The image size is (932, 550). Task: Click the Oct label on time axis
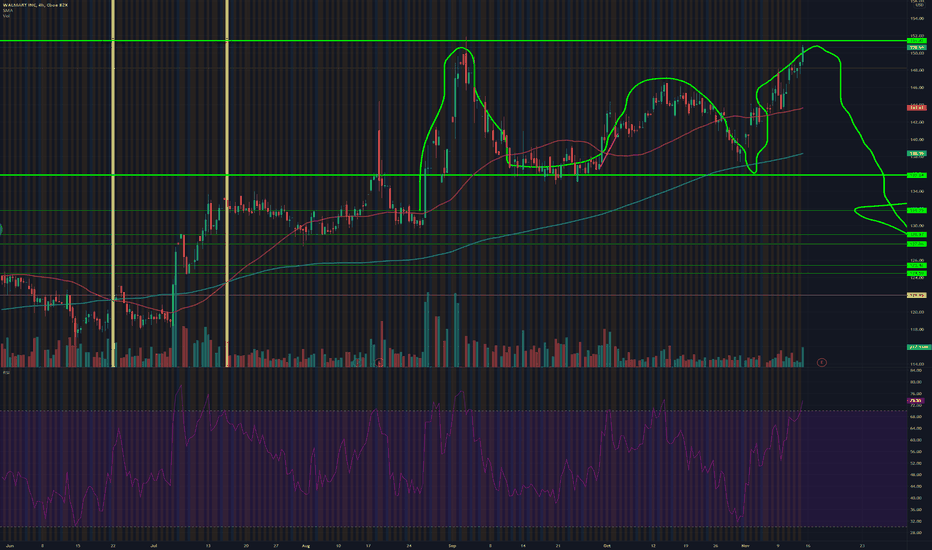[606, 545]
